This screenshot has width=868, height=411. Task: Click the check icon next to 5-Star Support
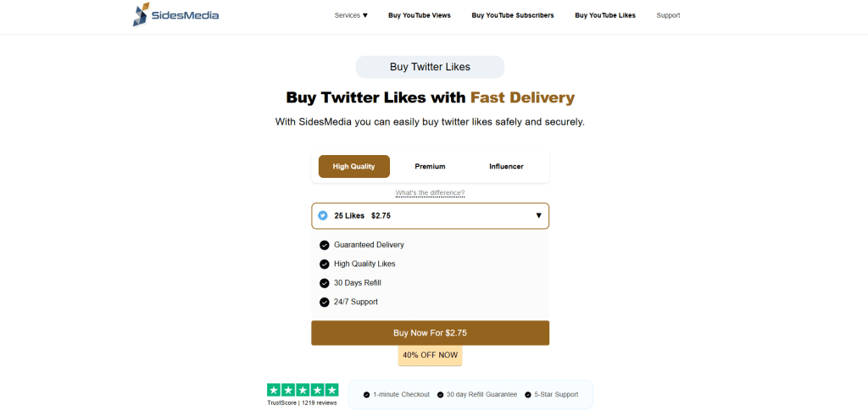(528, 395)
